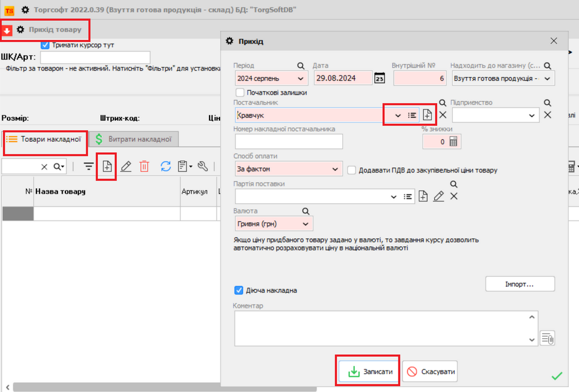Enable 'Додавати ПДВ до закупівельної ціни товару'
The image size is (579, 392).
pyautogui.click(x=351, y=170)
